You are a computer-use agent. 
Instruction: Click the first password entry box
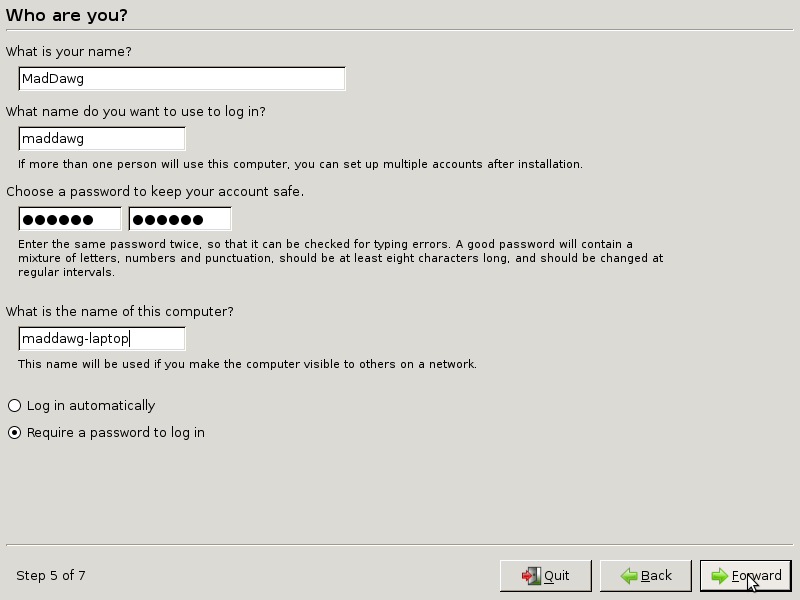[69, 219]
